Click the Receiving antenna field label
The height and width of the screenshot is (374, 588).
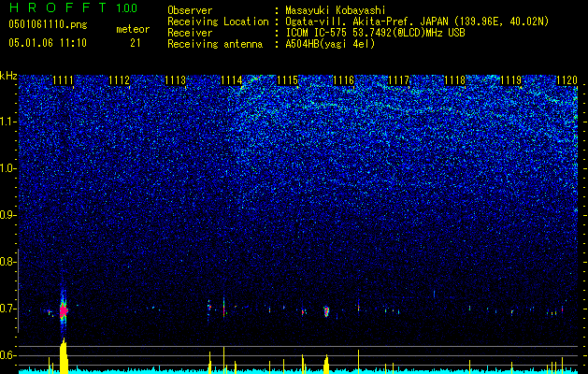(215, 44)
